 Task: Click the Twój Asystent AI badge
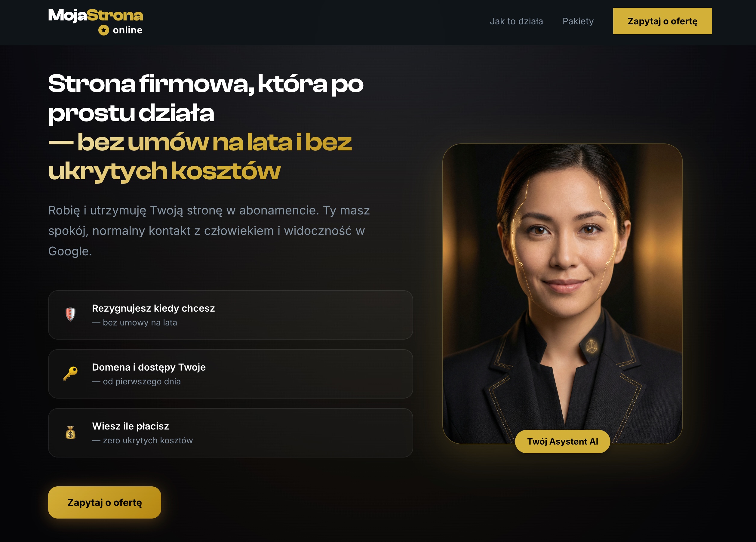(563, 441)
